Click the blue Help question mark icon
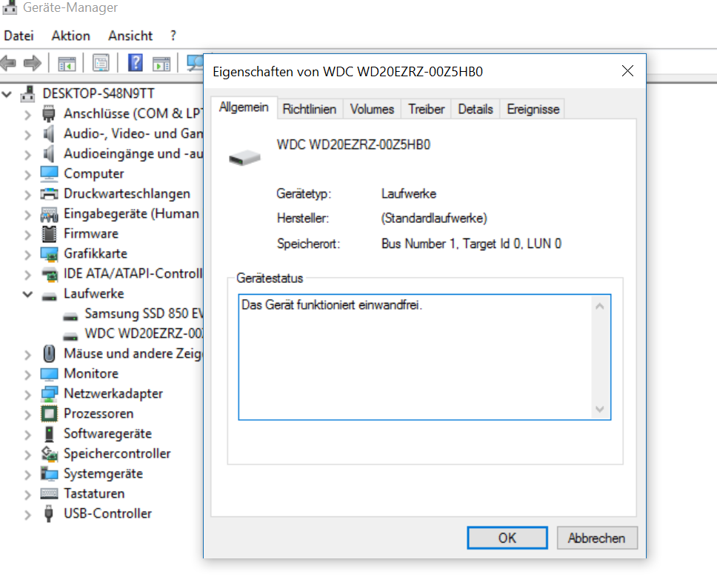Image resolution: width=717 pixels, height=588 pixels. tap(136, 63)
